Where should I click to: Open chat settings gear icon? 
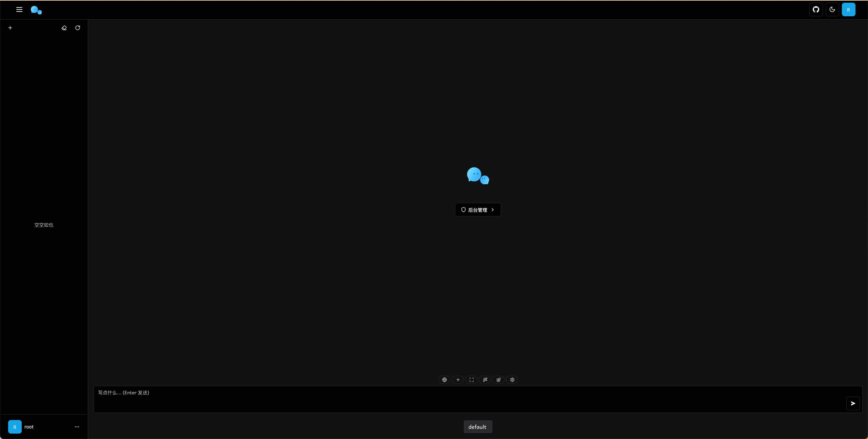tap(512, 380)
